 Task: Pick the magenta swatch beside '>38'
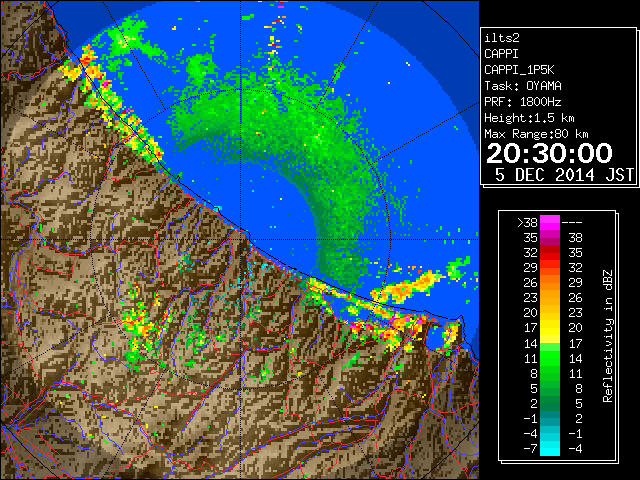[550, 223]
